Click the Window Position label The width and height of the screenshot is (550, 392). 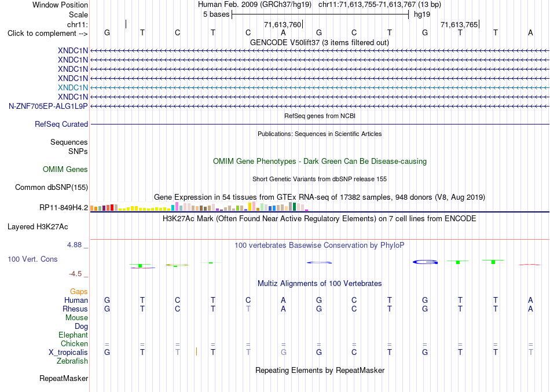(60, 5)
